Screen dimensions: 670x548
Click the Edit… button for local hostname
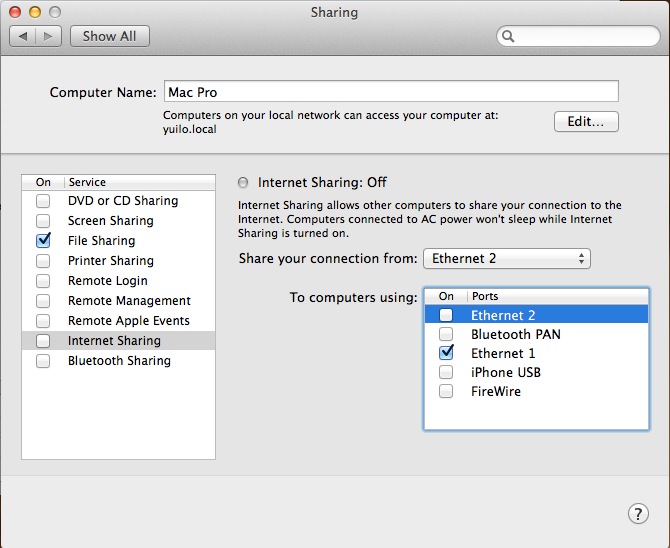586,122
